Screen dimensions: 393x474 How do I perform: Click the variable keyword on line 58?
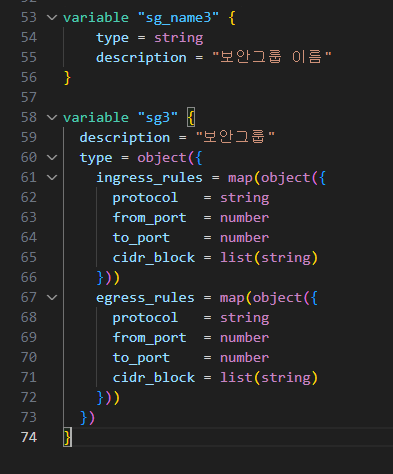click(96, 118)
